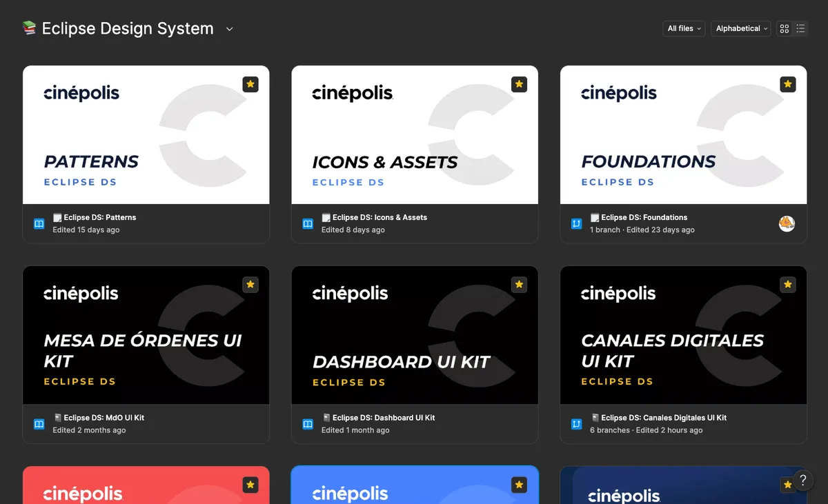
Task: Click library icon beside Eclipse DS: Icons & Assets
Action: pyautogui.click(x=308, y=223)
